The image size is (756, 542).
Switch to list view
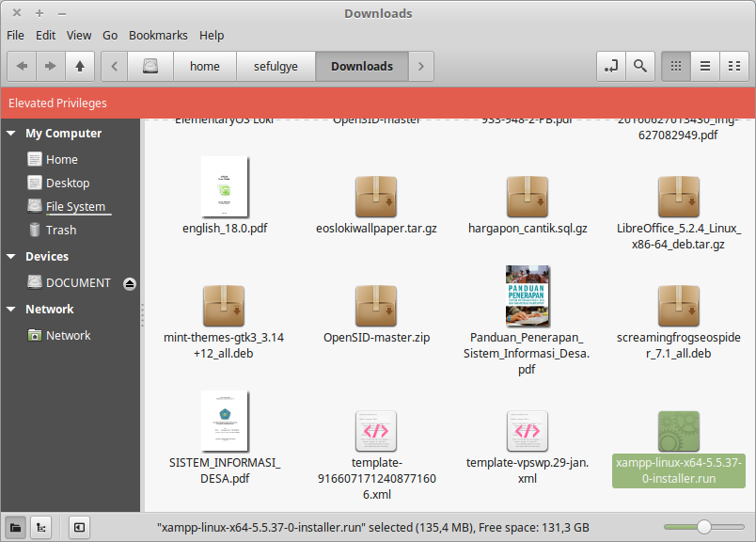point(704,66)
